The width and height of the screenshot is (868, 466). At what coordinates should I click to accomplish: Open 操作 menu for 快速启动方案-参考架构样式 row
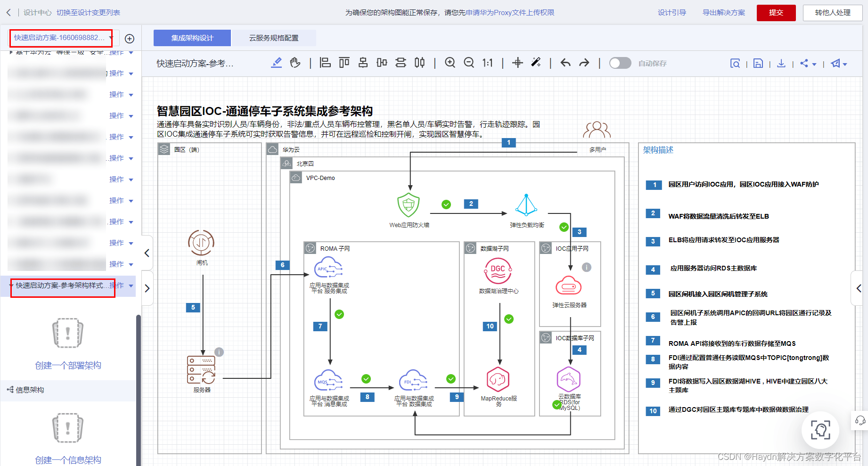pos(122,286)
